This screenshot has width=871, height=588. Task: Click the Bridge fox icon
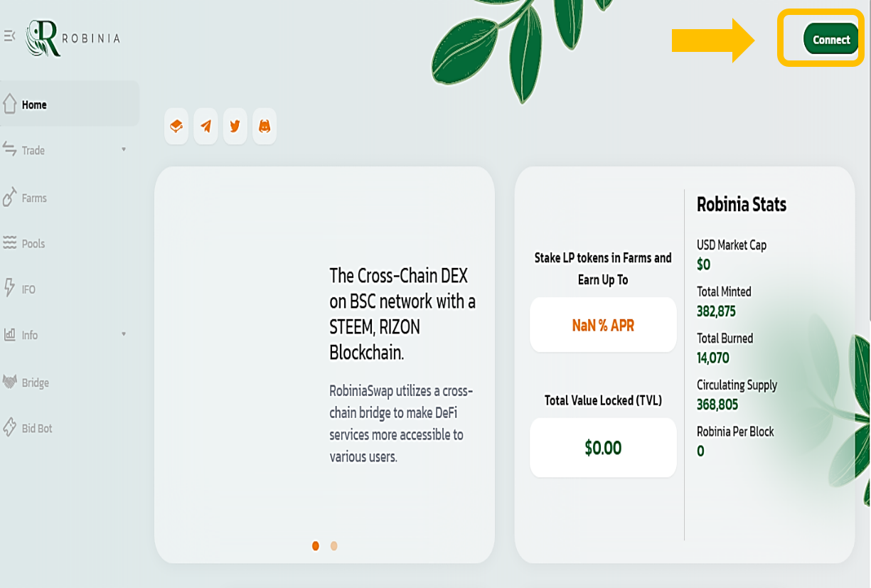(9, 382)
